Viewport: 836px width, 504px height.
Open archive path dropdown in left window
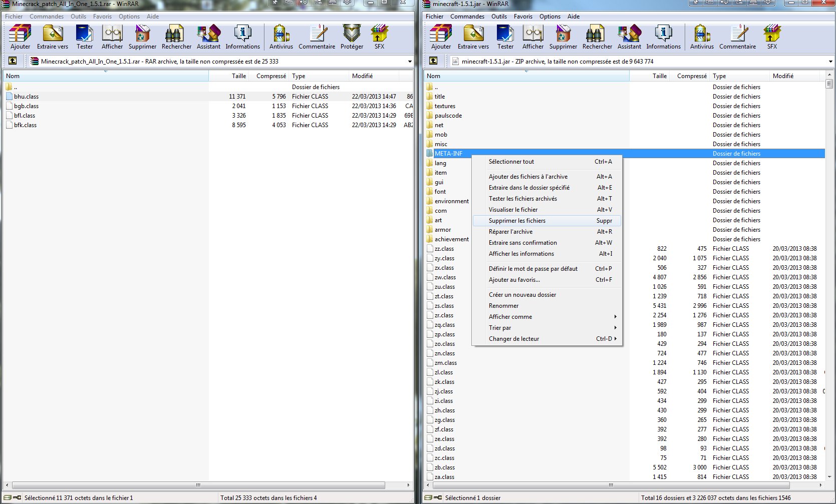(x=409, y=62)
